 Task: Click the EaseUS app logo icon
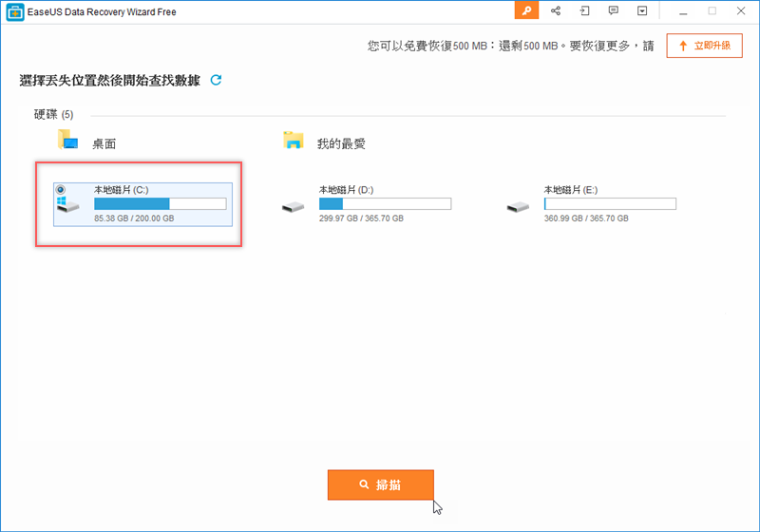(x=15, y=12)
